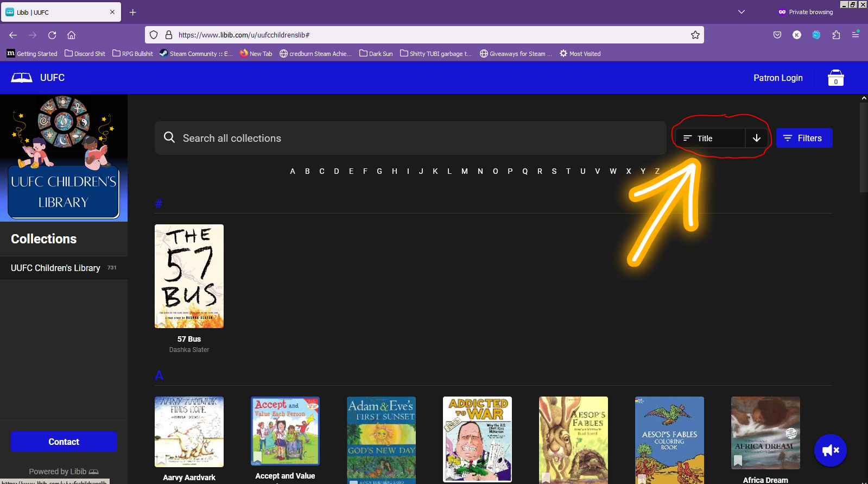Jump to letter H in alphabet index
The height and width of the screenshot is (484, 868).
(395, 171)
